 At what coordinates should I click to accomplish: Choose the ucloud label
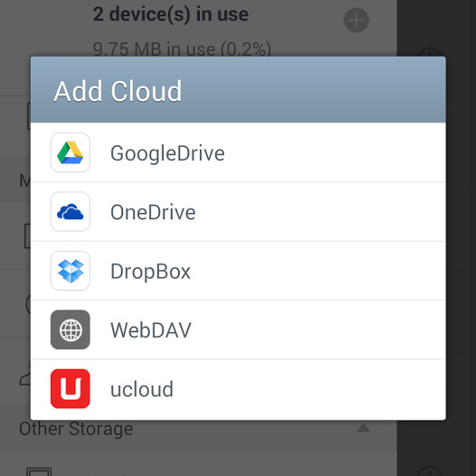[x=142, y=389]
